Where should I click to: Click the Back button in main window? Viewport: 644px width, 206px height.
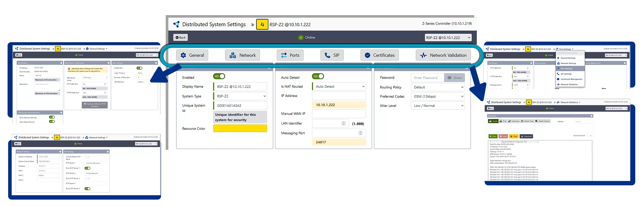(181, 38)
